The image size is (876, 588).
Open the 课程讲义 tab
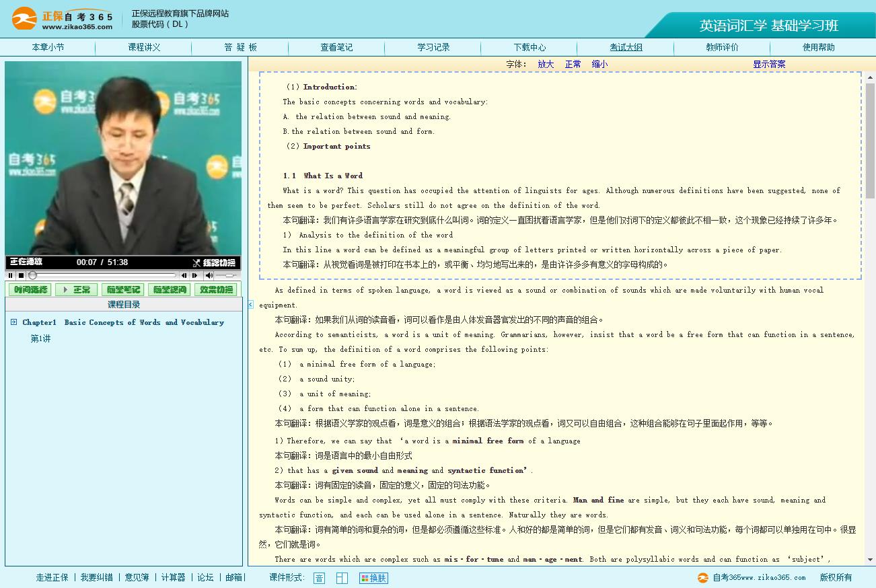point(145,47)
